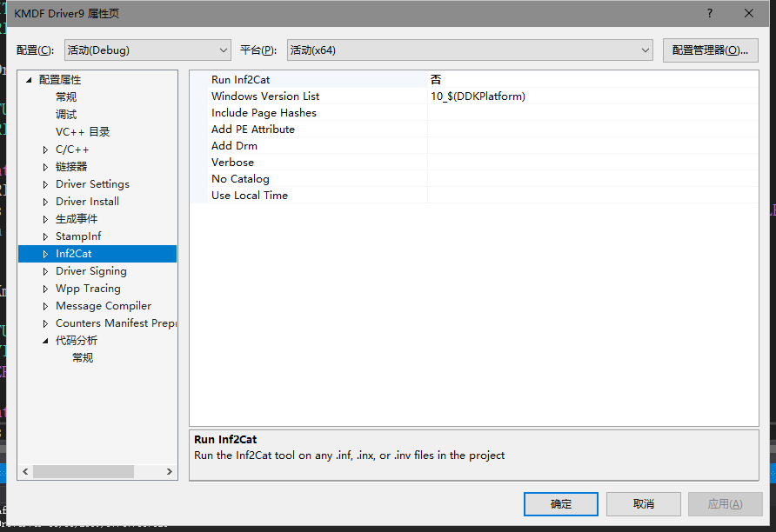Select Add Drm property row
The width and height of the screenshot is (776, 532).
(473, 146)
